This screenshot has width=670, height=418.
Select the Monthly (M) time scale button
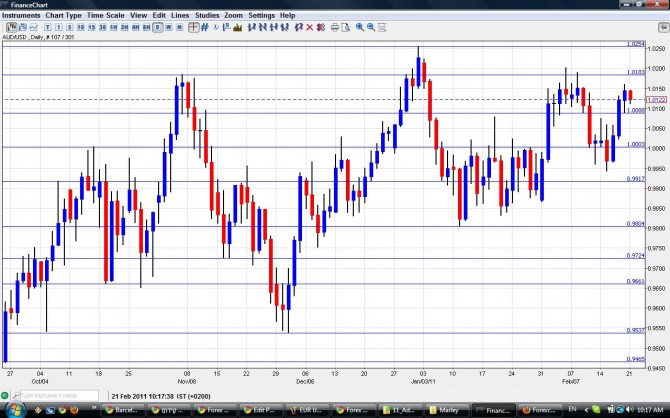point(179,27)
